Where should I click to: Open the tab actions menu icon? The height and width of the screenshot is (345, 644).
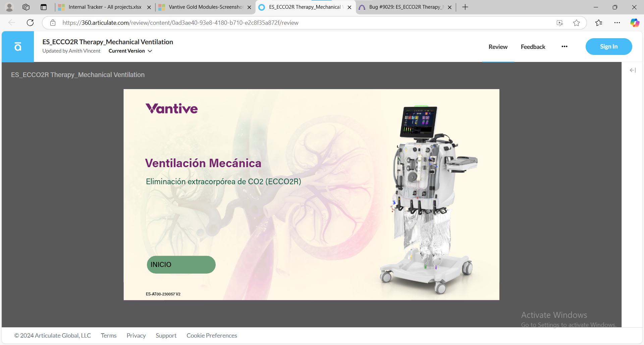pyautogui.click(x=44, y=7)
